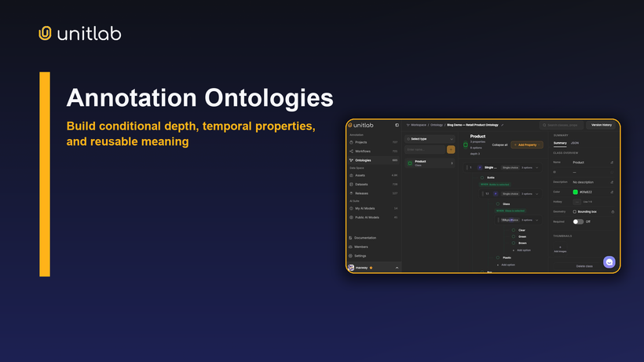The height and width of the screenshot is (362, 644).
Task: Click the pencil icon next to the ontology title
Action: pyautogui.click(x=502, y=125)
